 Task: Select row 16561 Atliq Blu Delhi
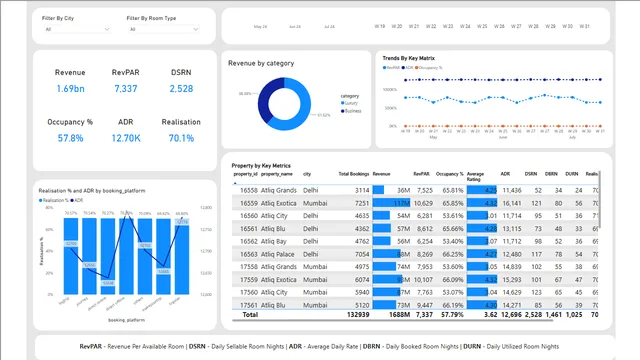tap(415, 229)
